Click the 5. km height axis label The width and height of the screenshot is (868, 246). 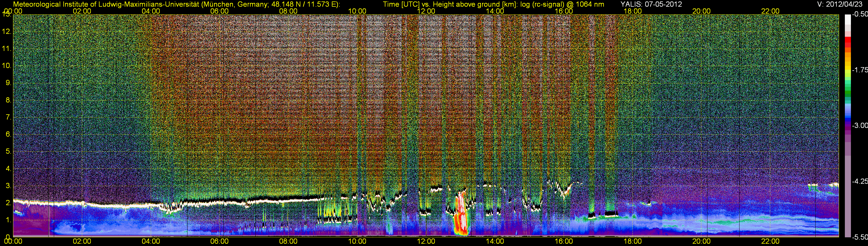click(8, 151)
